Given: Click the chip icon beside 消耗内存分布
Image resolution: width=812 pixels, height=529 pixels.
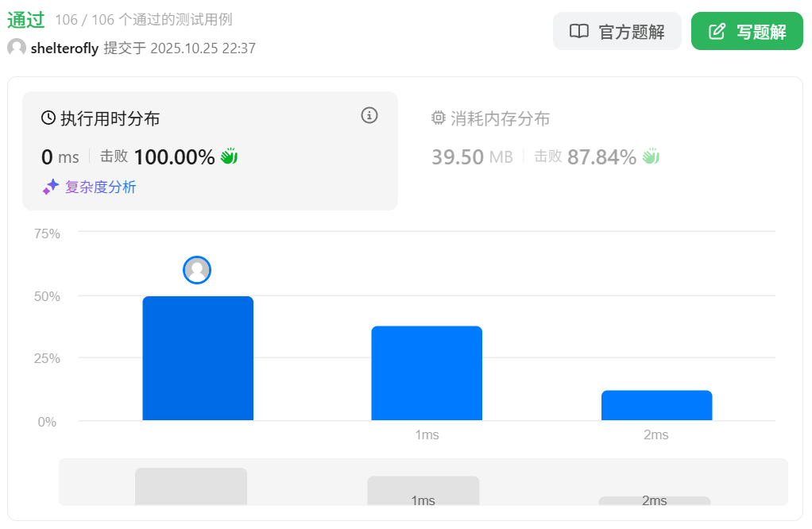Looking at the screenshot, I should click(x=438, y=118).
